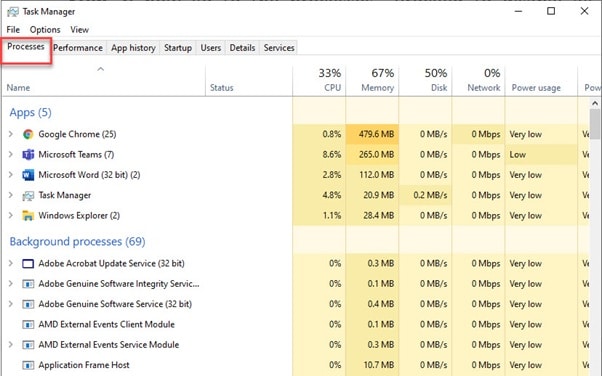Click the 112.0 MB memory cell
Viewport: 602px width, 376px height.
pos(372,175)
